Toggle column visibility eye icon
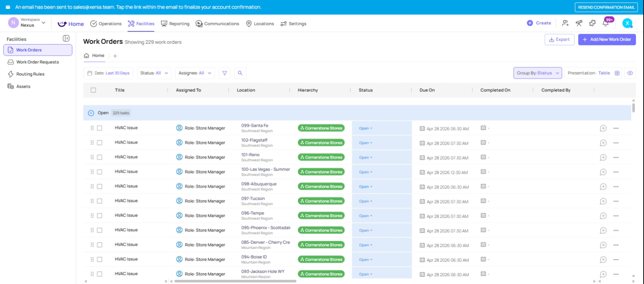This screenshot has height=284, width=644. point(630,73)
